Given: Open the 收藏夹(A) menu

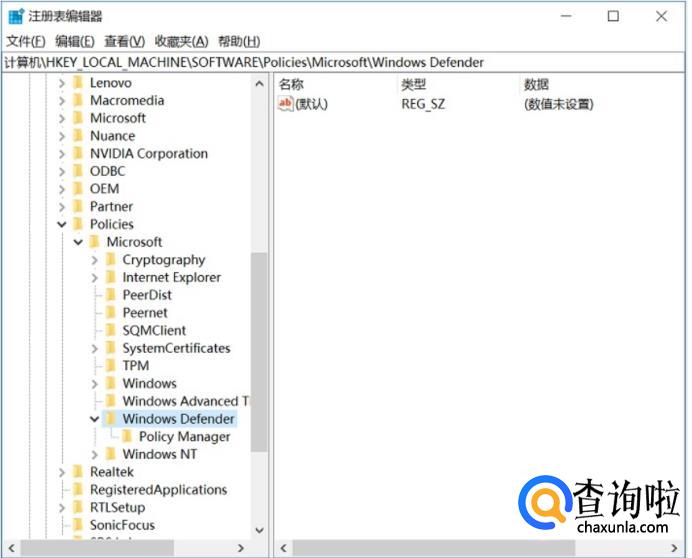Looking at the screenshot, I should click(x=181, y=41).
